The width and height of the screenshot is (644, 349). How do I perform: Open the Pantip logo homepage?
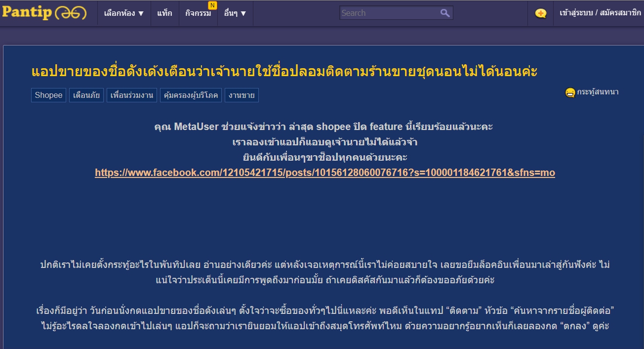[x=44, y=13]
